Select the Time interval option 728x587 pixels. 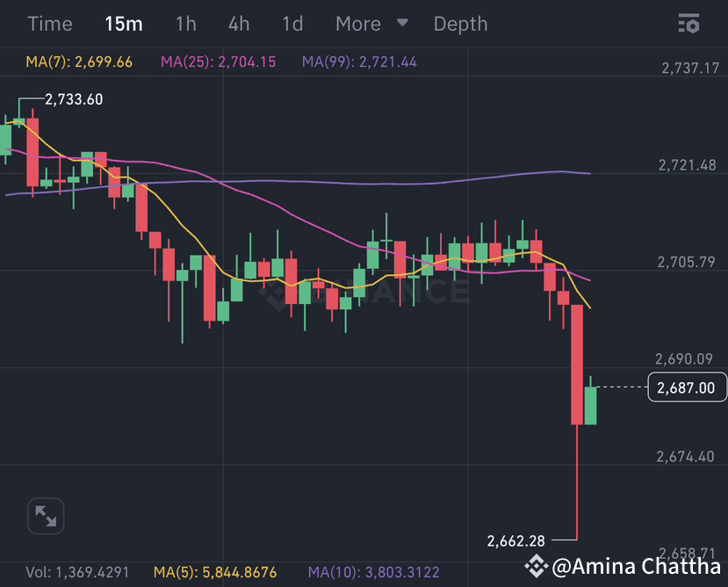pyautogui.click(x=49, y=24)
